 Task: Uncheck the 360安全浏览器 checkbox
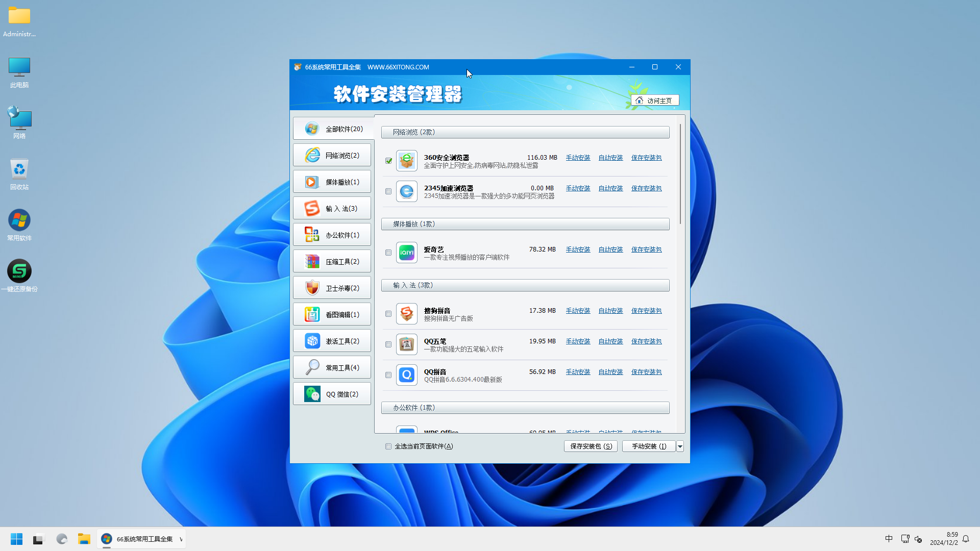tap(388, 161)
